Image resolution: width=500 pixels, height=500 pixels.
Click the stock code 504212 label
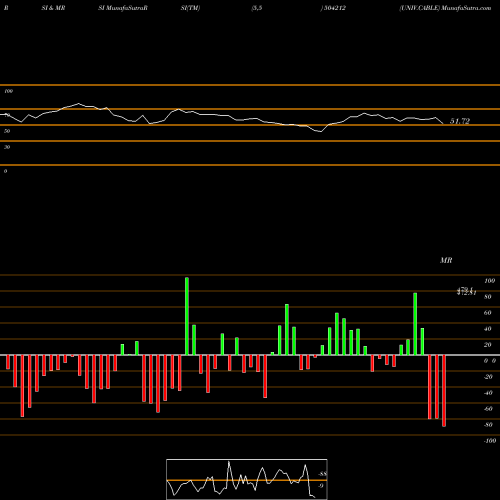pyautogui.click(x=335, y=8)
